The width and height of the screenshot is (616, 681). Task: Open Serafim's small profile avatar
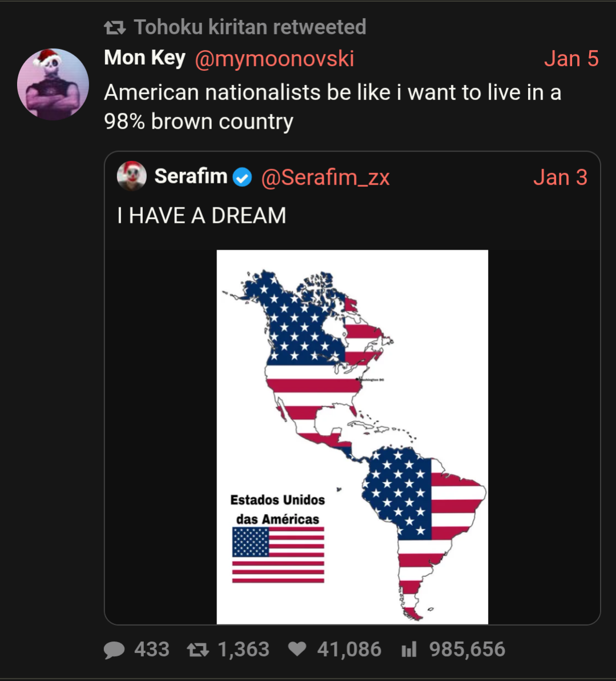click(x=131, y=176)
